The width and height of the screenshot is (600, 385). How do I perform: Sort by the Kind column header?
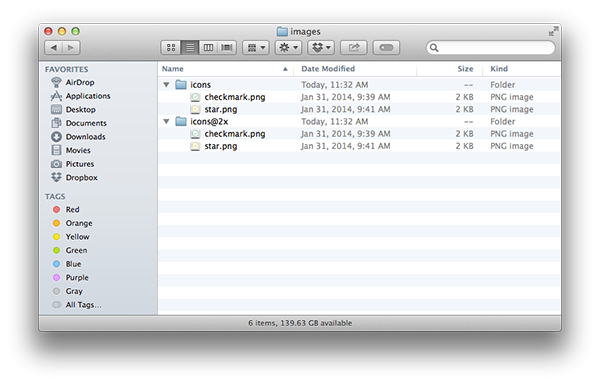click(499, 69)
